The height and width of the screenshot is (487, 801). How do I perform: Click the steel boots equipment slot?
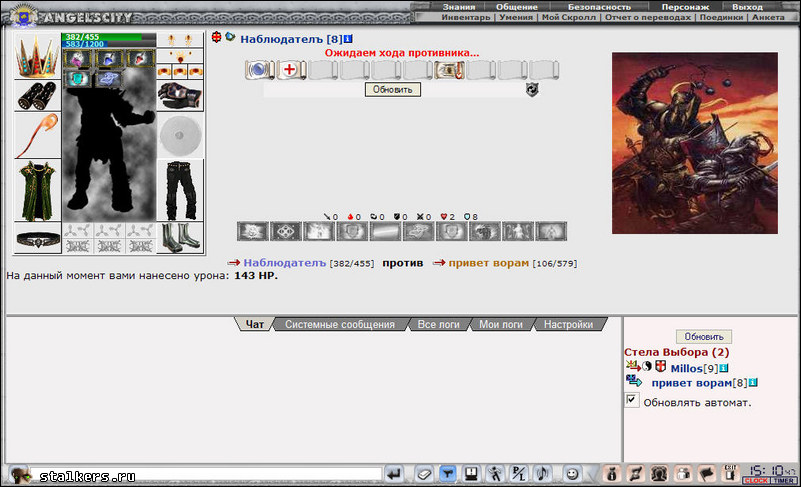pyautogui.click(x=180, y=238)
